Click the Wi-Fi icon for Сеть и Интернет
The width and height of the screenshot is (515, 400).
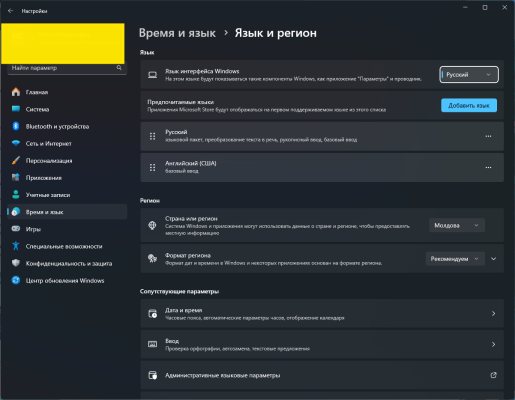(x=16, y=143)
